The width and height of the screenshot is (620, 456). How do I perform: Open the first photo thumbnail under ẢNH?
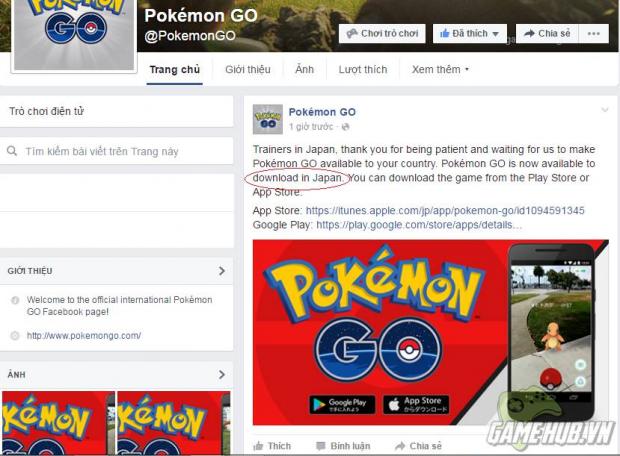pyautogui.click(x=58, y=422)
